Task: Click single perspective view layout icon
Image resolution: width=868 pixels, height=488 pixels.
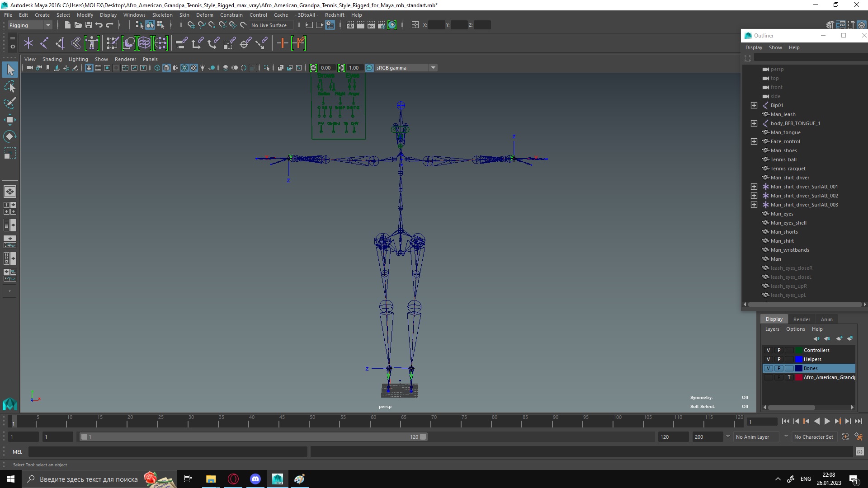Action: [x=10, y=192]
